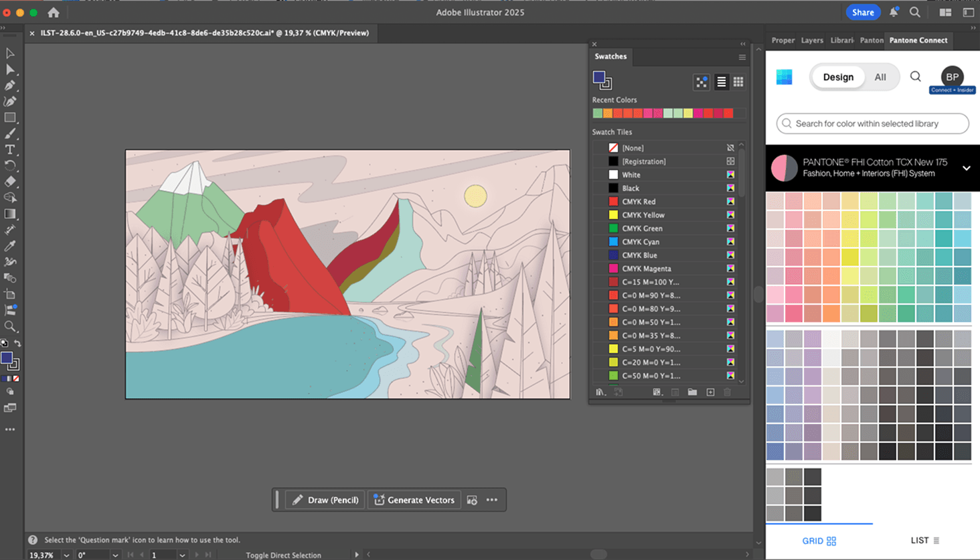This screenshot has height=560, width=980.
Task: Switch to Proper panel tab
Action: click(x=783, y=40)
